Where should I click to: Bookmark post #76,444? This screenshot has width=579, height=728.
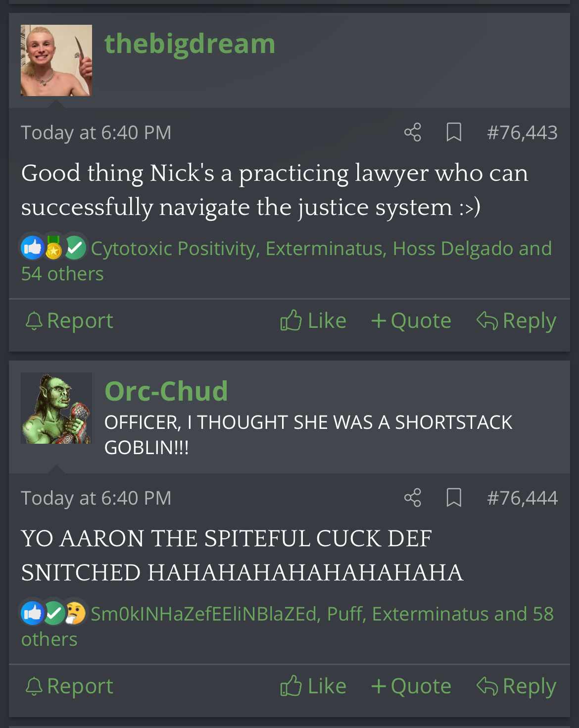tap(454, 498)
